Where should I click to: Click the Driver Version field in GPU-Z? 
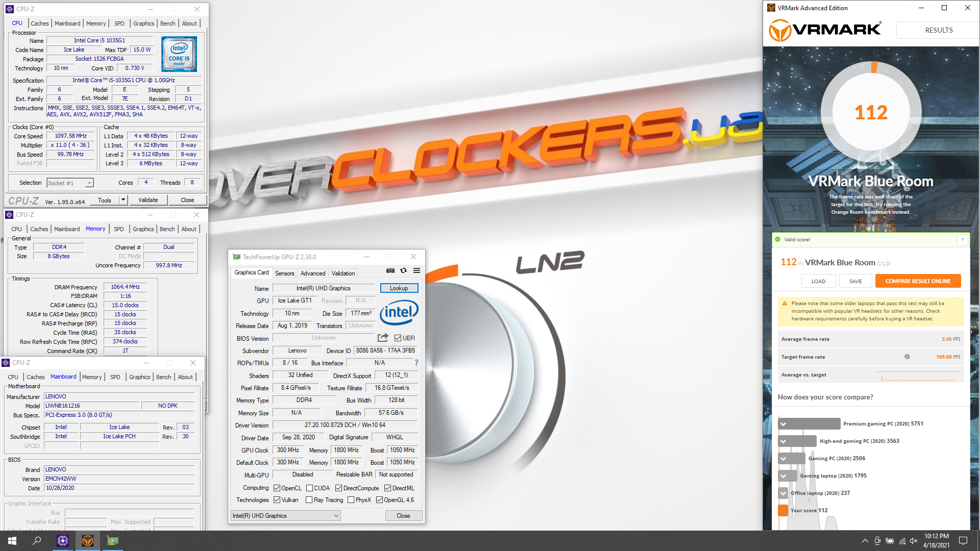345,425
